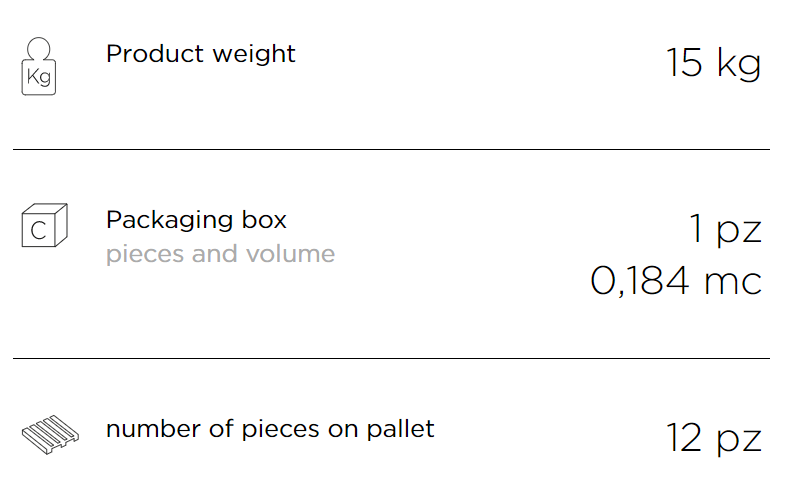Click the Kg weight icon

coord(39,66)
